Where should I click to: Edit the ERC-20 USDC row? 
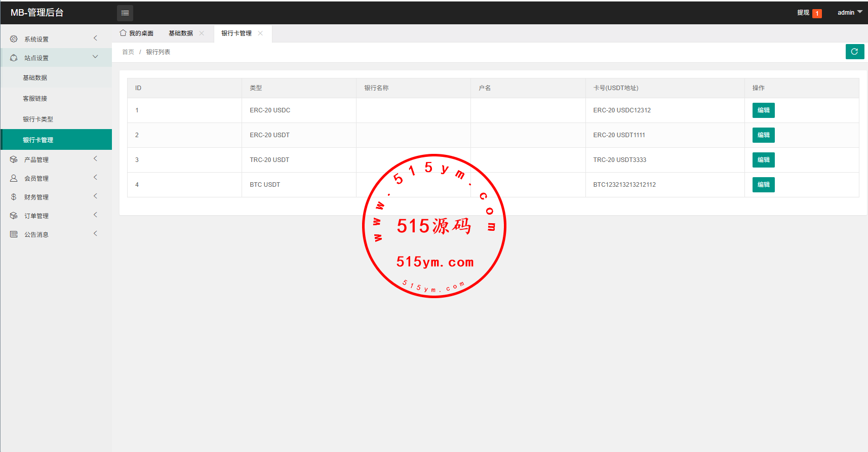763,110
